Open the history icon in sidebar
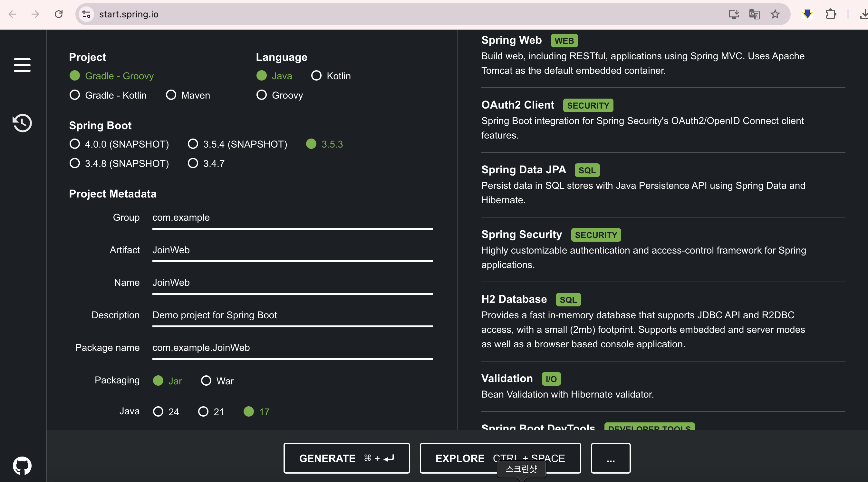868x482 pixels. [22, 123]
